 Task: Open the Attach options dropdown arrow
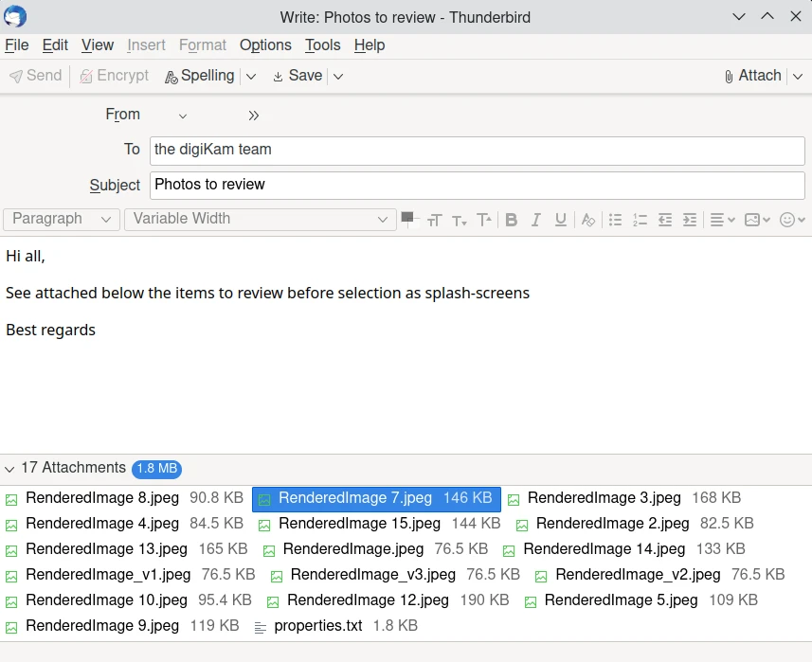(798, 77)
